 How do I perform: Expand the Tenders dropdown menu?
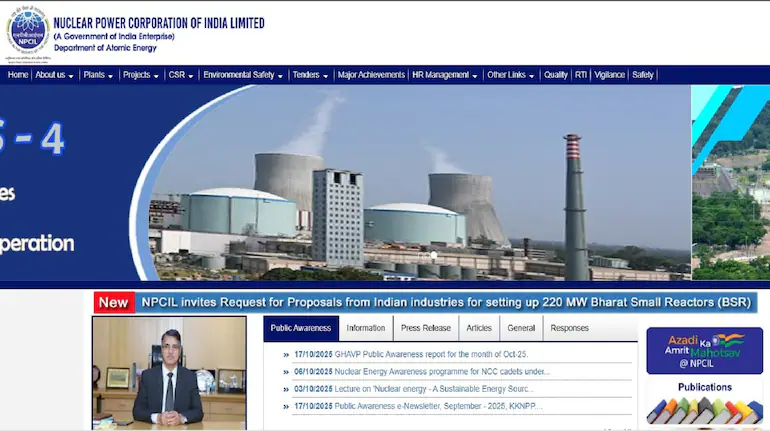(x=310, y=75)
